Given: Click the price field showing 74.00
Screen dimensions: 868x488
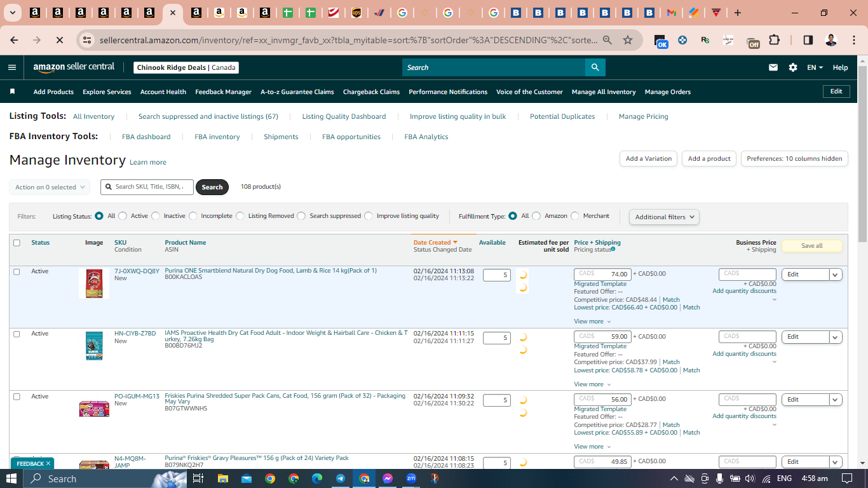Looking at the screenshot, I should pyautogui.click(x=603, y=274).
